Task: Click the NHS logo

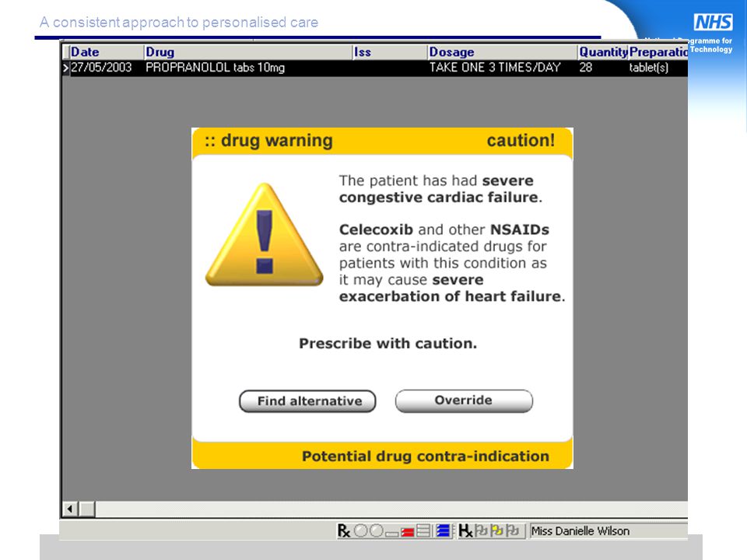Action: pyautogui.click(x=714, y=22)
